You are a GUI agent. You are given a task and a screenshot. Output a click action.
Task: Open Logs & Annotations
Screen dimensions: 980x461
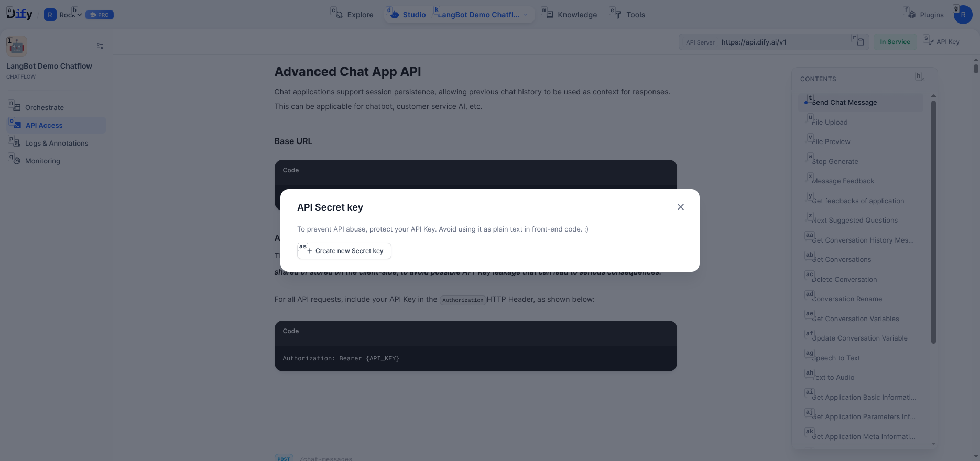tap(56, 143)
